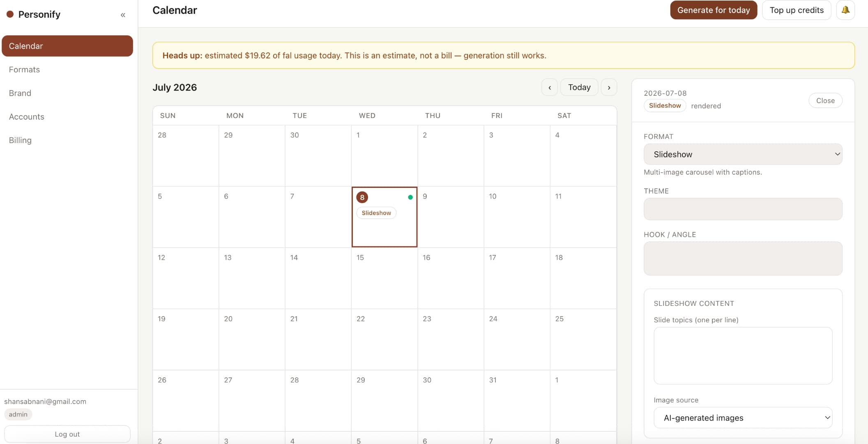Screen dimensions: 868x444
Task: Click the 'admin' role badge
Action: 18,414
